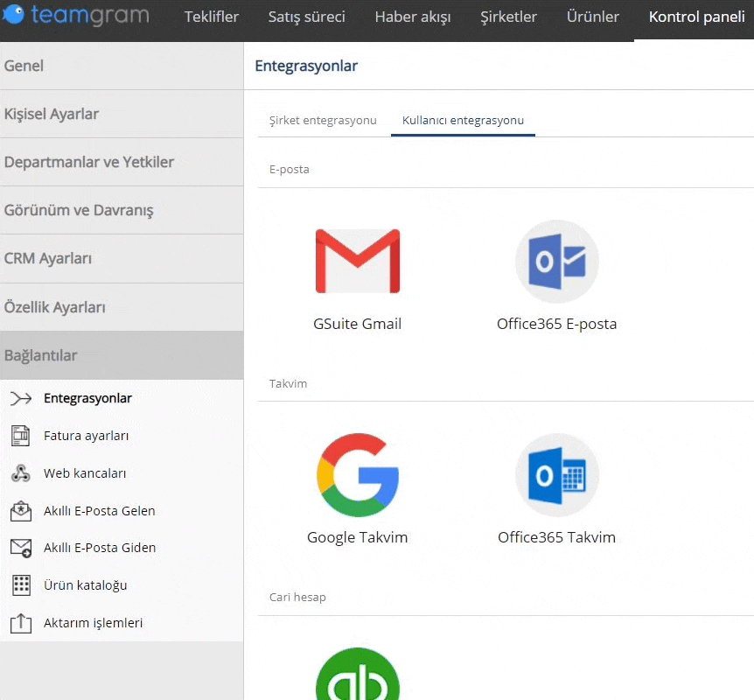Open the Akıllı E-Posta Gelen link
754x700 pixels.
[99, 511]
